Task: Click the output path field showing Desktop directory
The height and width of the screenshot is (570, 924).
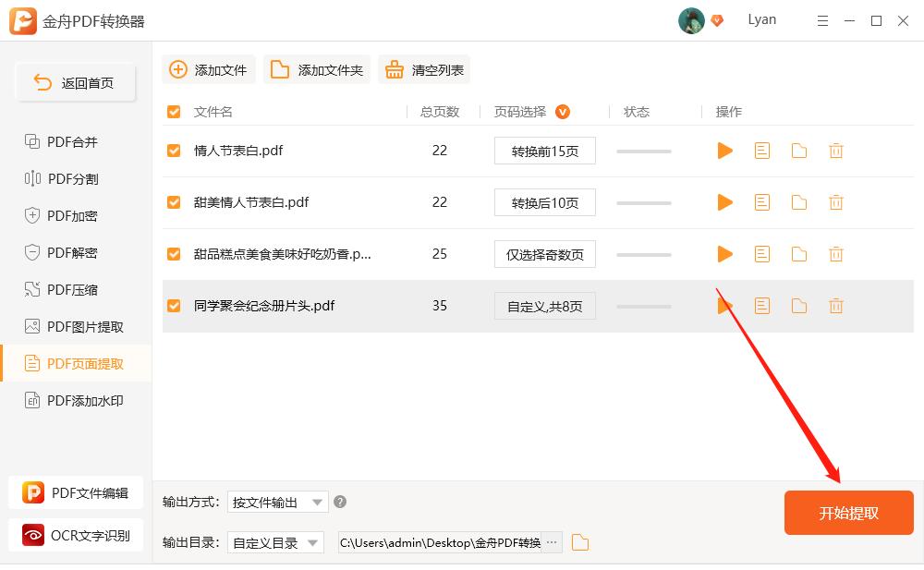Action: pos(444,542)
